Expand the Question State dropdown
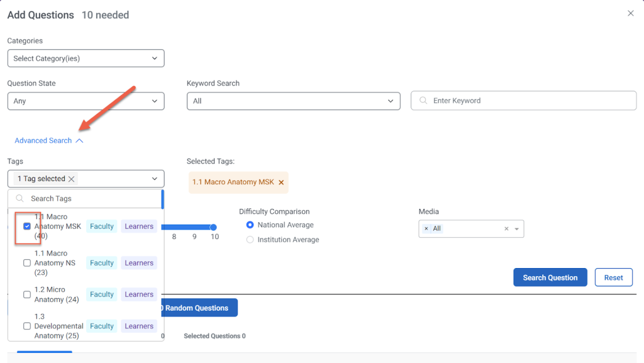Viewport: 644px width, 363px height. pos(86,101)
